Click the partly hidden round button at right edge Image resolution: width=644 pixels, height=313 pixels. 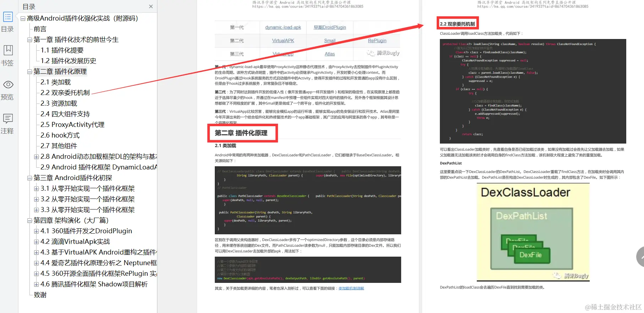[x=640, y=257]
